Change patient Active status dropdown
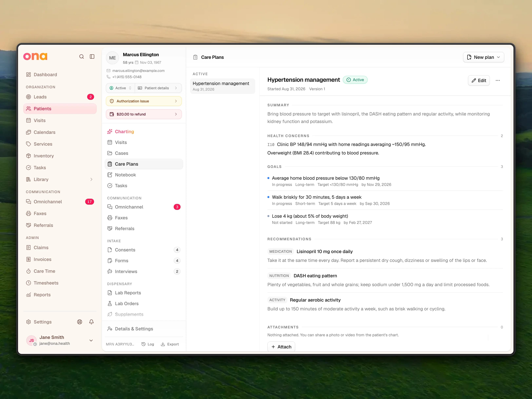 (120, 88)
